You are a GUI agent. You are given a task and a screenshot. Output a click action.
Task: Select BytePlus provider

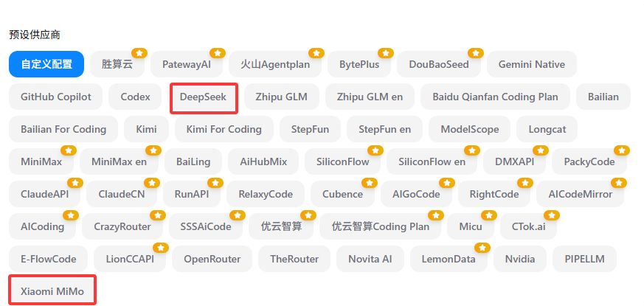pyautogui.click(x=359, y=64)
